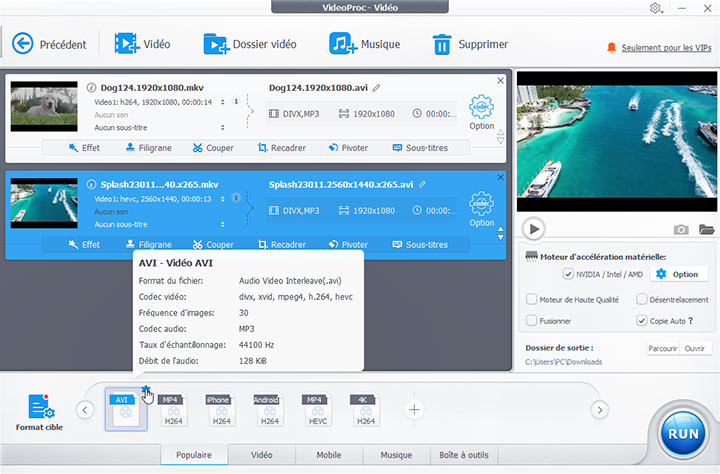Show info for the Splash23011 mkv file
Screen dimensions: 720x474
click(91, 184)
